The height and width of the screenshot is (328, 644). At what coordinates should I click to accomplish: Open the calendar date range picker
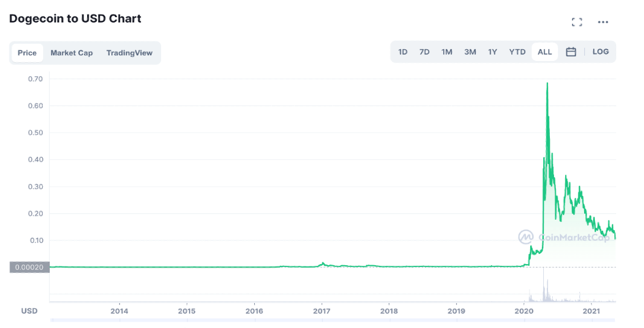(571, 52)
